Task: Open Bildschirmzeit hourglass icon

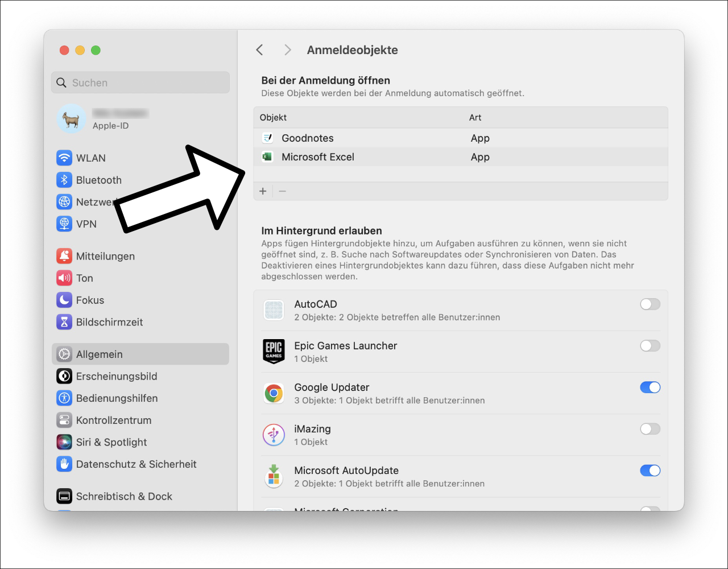Action: (64, 322)
